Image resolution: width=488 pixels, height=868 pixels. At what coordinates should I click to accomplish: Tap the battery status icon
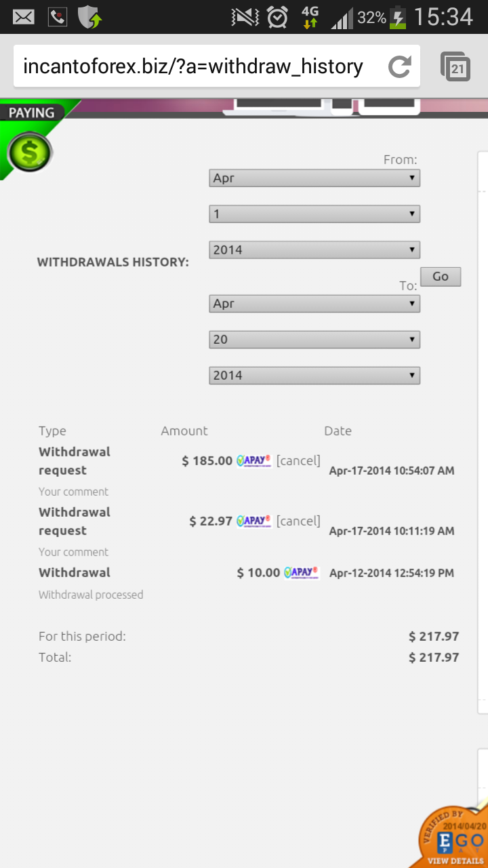click(x=399, y=17)
